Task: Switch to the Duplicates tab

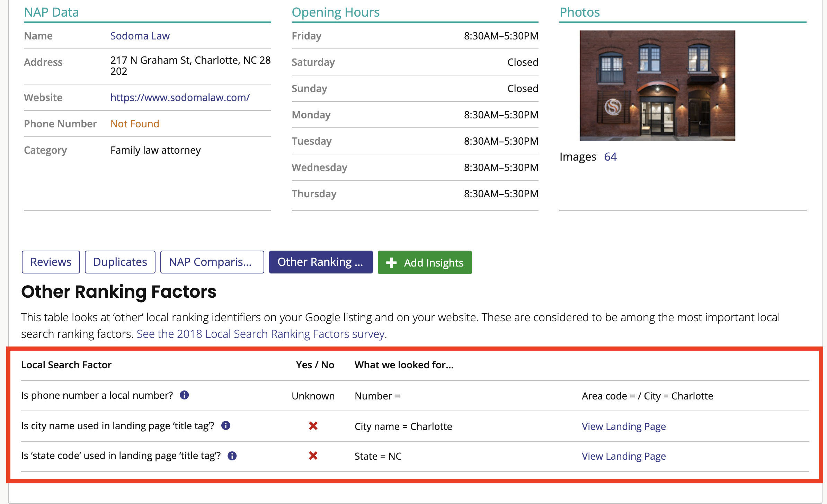Action: [120, 262]
